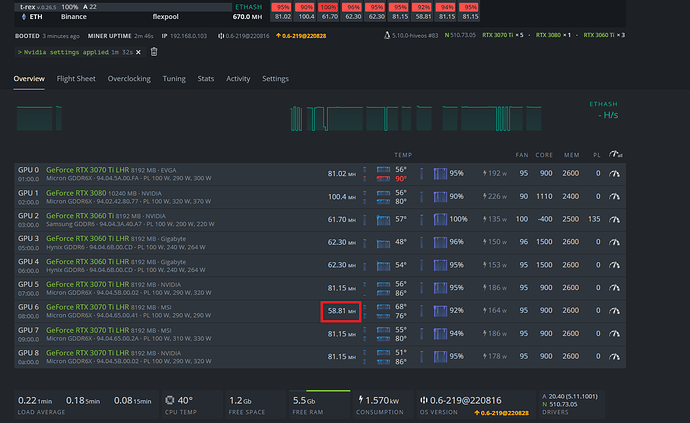Click the fan icon in GPU 6 row

[440, 311]
